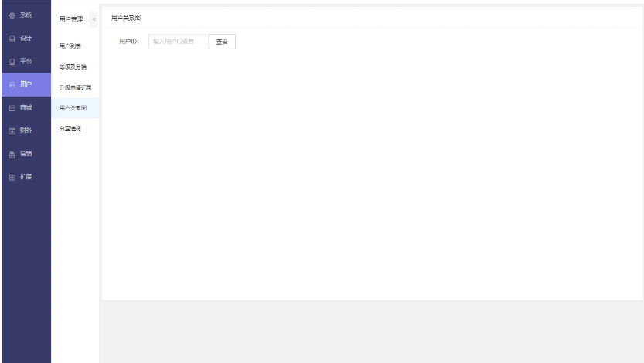This screenshot has width=644, height=363.
Task: Click the 用户ID: field label
Action: (129, 42)
